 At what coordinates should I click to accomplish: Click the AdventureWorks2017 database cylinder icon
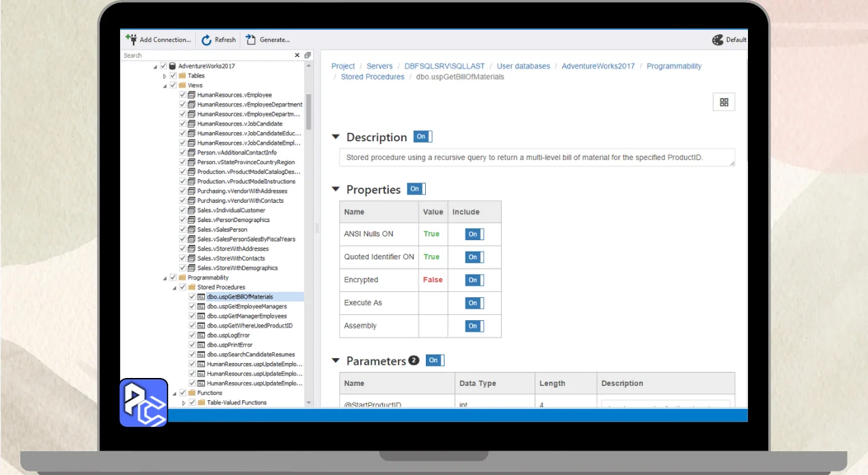click(173, 66)
